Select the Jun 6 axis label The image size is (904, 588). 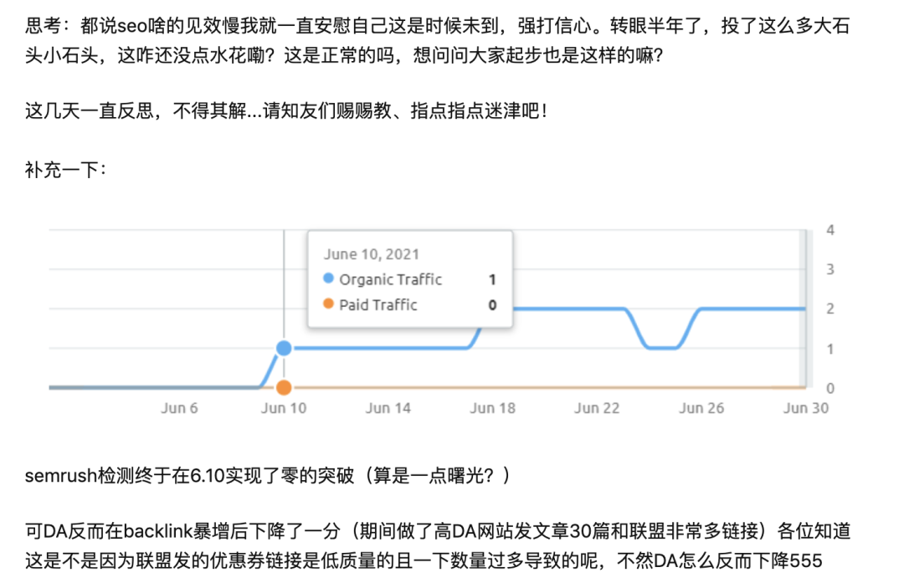tap(178, 408)
